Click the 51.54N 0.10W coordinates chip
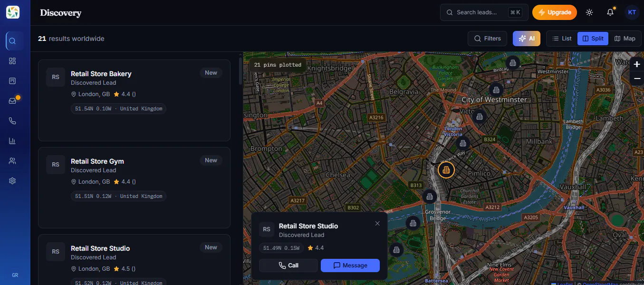 pyautogui.click(x=118, y=108)
